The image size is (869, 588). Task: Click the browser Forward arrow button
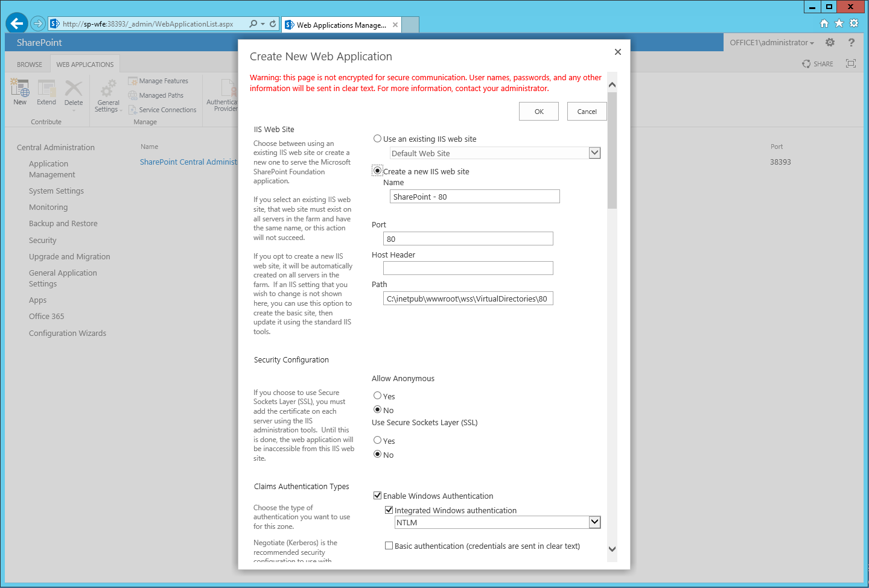tap(38, 24)
